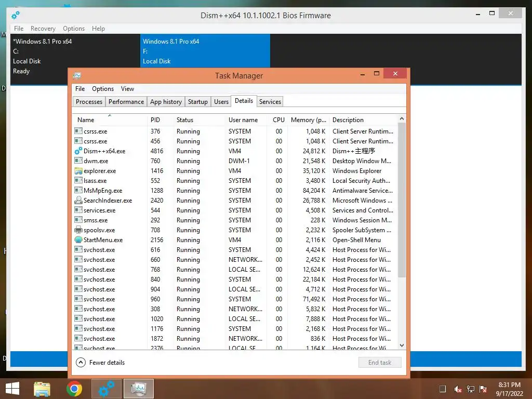Click PID 4816 cell
The height and width of the screenshot is (399, 532).
[x=157, y=151]
